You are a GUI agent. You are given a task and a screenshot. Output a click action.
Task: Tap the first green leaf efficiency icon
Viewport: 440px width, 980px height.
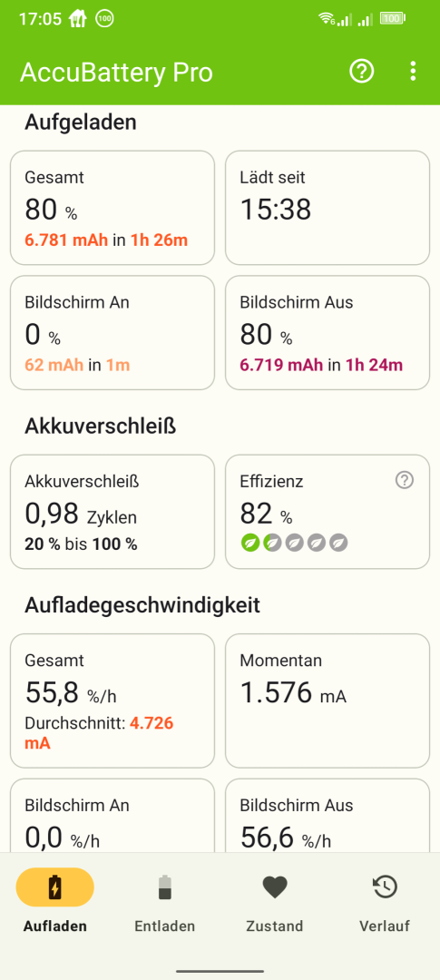pyautogui.click(x=250, y=544)
